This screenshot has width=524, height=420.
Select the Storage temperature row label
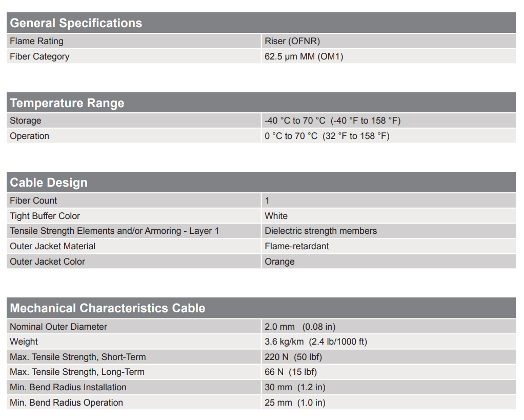tap(26, 121)
